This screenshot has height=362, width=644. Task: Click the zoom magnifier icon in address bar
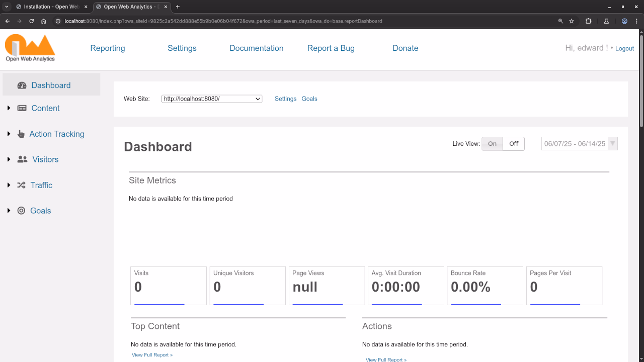[x=560, y=21]
